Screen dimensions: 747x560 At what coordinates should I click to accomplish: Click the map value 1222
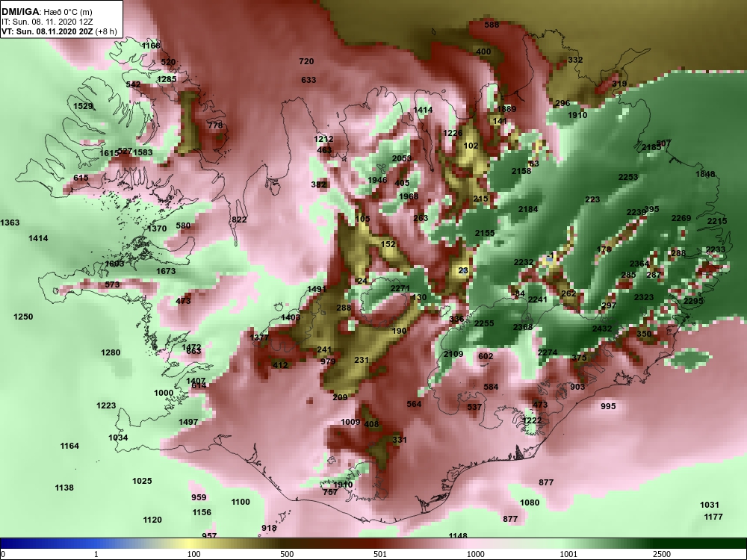coord(532,421)
